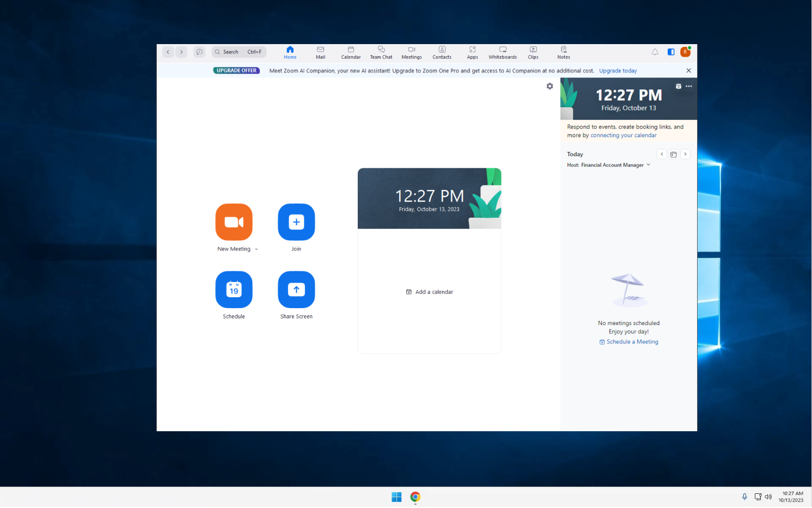Viewport: 812px width, 508px height.
Task: Open the settings gear icon
Action: pyautogui.click(x=550, y=87)
